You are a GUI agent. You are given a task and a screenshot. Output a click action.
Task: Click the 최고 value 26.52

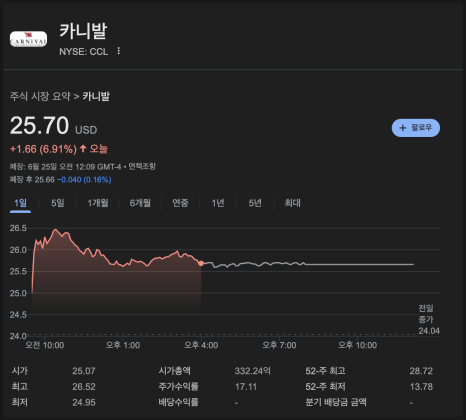point(84,387)
